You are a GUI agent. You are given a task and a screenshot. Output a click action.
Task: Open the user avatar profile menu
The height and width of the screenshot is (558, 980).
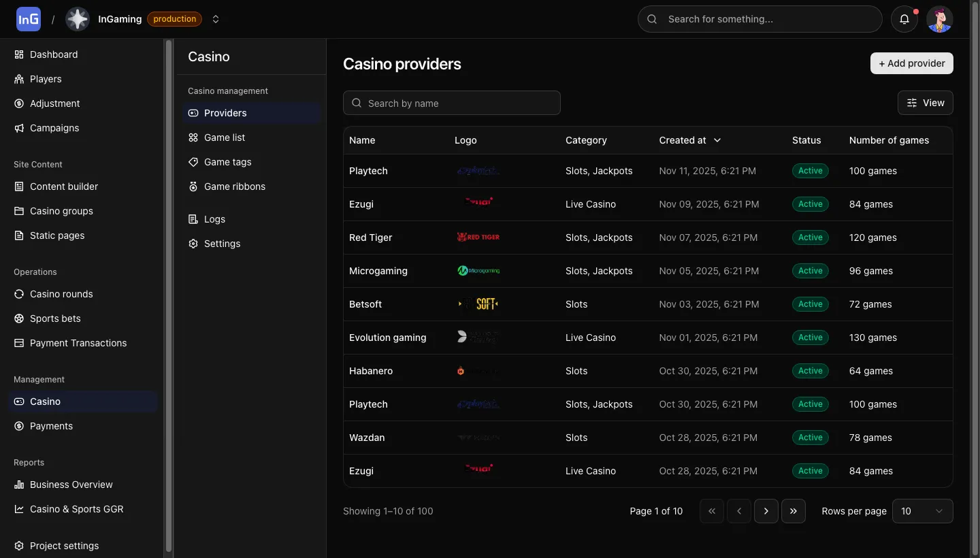[x=940, y=19]
